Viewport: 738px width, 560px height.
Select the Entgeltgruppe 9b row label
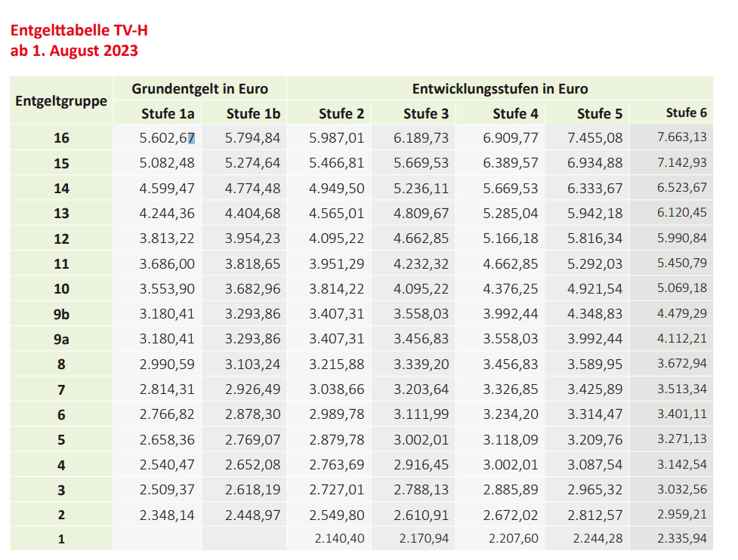click(x=61, y=314)
